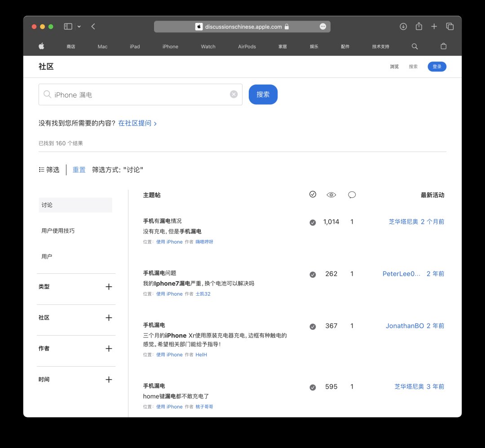Open JonathanBO 2 年前 latest activity
The image size is (485, 448).
coord(415,326)
